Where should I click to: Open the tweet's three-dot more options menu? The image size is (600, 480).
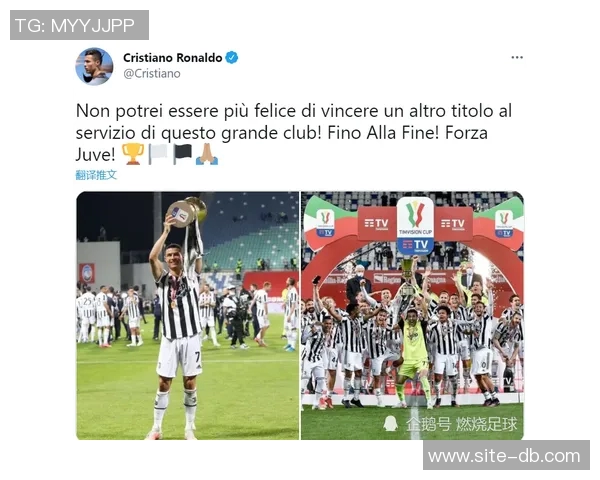pyautogui.click(x=517, y=58)
